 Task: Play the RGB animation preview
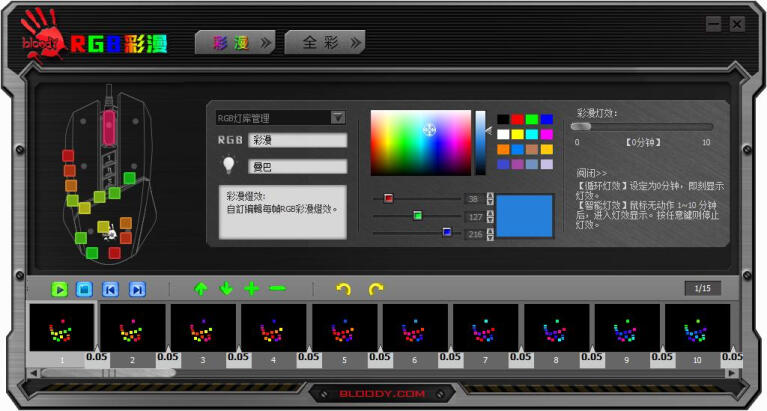pos(59,290)
